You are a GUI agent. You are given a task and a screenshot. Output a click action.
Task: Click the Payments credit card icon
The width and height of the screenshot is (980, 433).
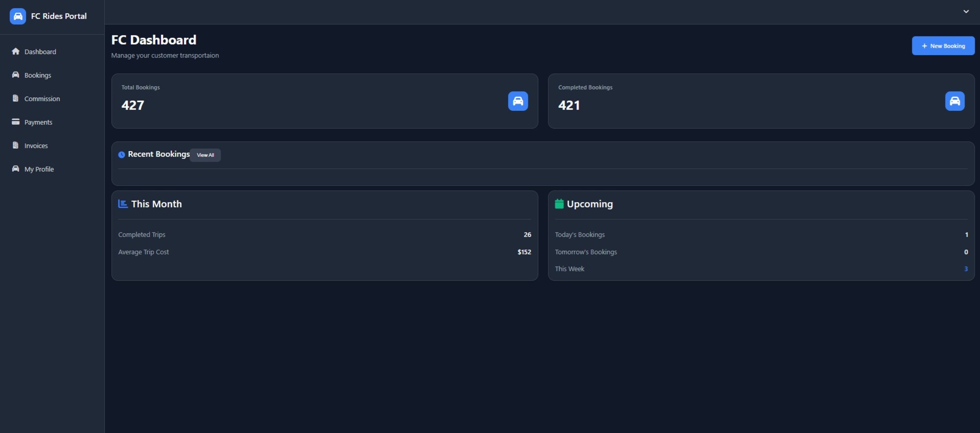tap(16, 122)
